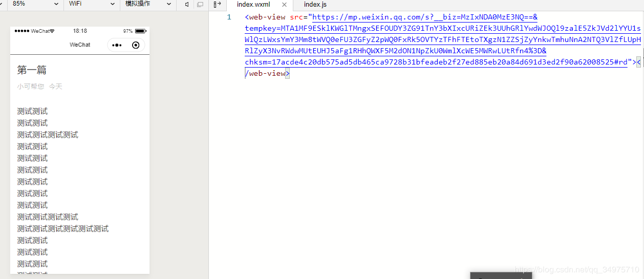This screenshot has height=279, width=644.
Task: Click the battery icon in simulator status bar
Action: tap(140, 31)
